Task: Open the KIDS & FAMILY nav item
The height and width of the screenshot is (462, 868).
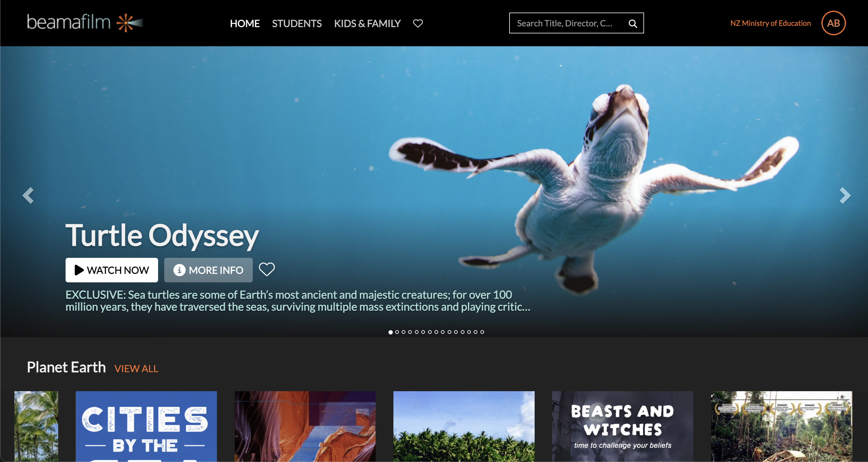Action: tap(367, 23)
